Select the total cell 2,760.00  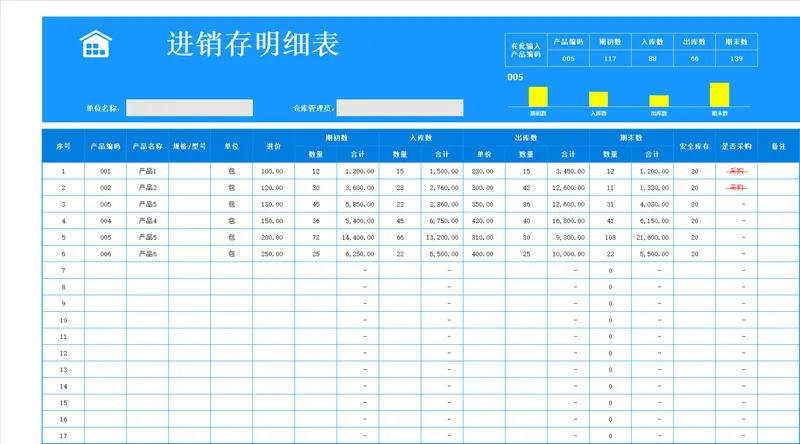point(442,188)
